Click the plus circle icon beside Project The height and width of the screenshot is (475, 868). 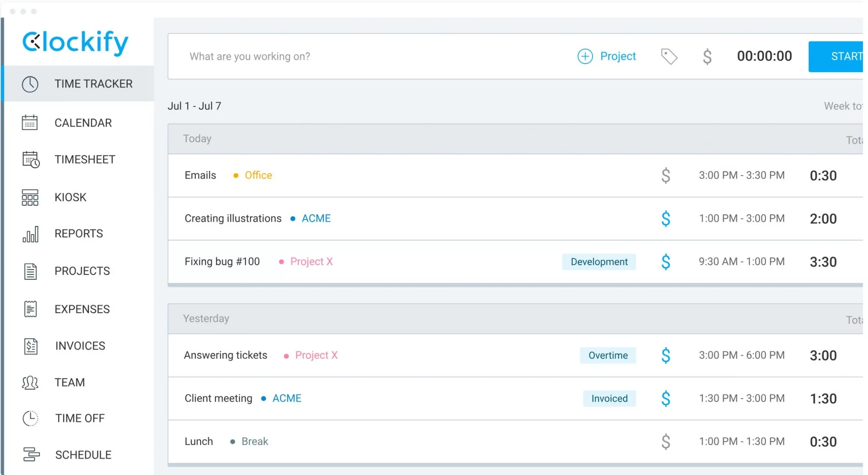coord(585,56)
